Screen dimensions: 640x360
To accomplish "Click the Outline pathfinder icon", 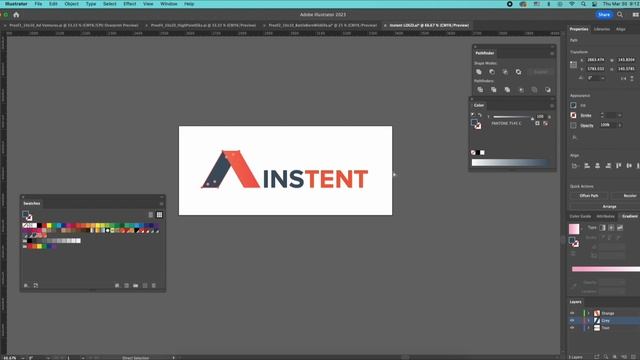I will tap(534, 90).
